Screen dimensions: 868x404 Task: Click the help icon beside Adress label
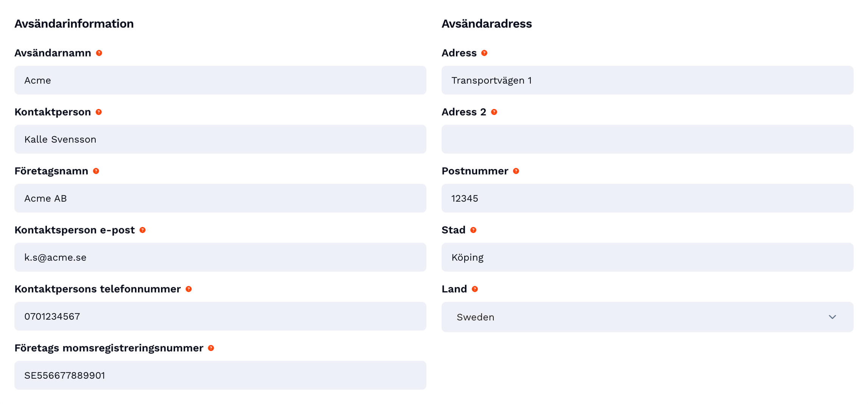484,53
